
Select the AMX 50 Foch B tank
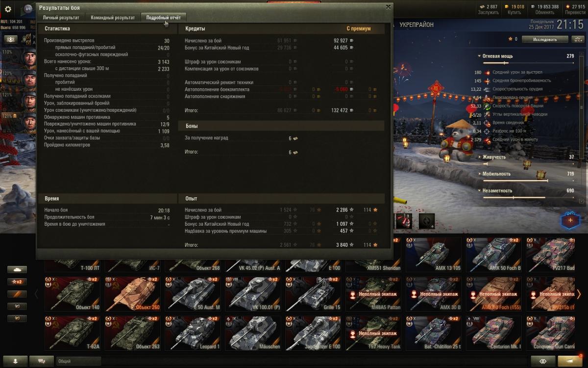tap(494, 255)
